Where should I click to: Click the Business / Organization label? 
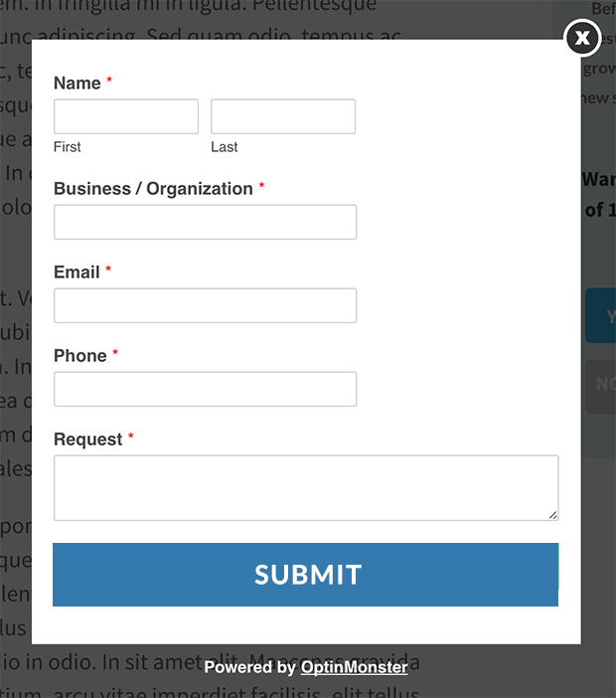pyautogui.click(x=153, y=189)
